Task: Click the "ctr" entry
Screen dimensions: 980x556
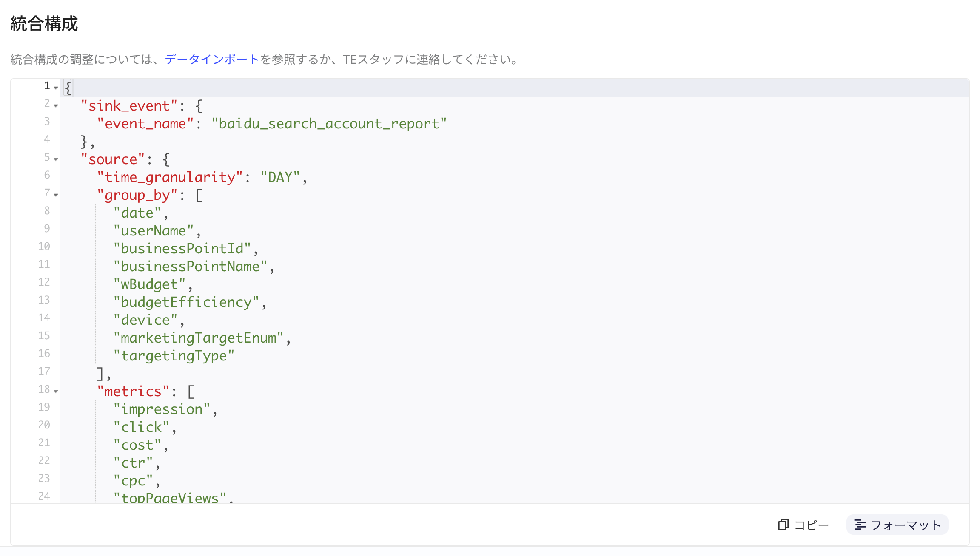Action: tap(133, 463)
